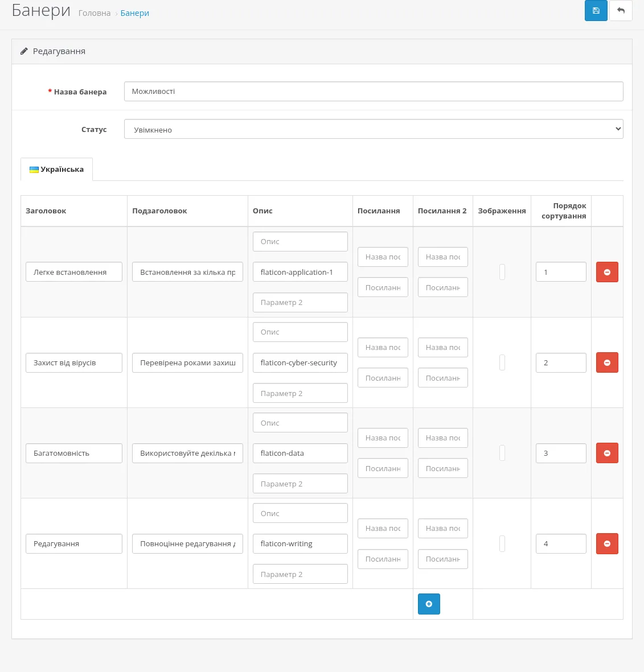Open the image placeholder in the flaticon-writing row
644x672 pixels.
click(502, 543)
